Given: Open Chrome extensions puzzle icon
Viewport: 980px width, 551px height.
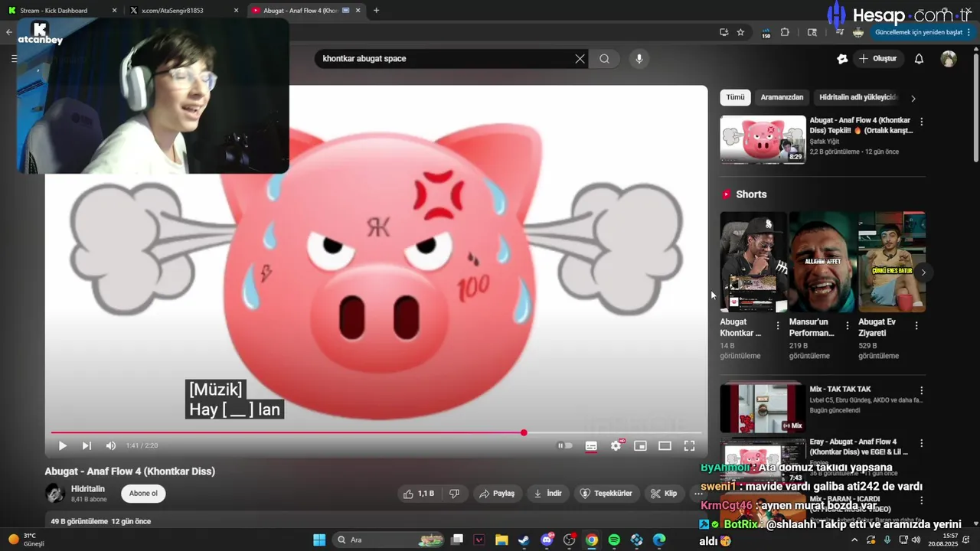Looking at the screenshot, I should 785,32.
